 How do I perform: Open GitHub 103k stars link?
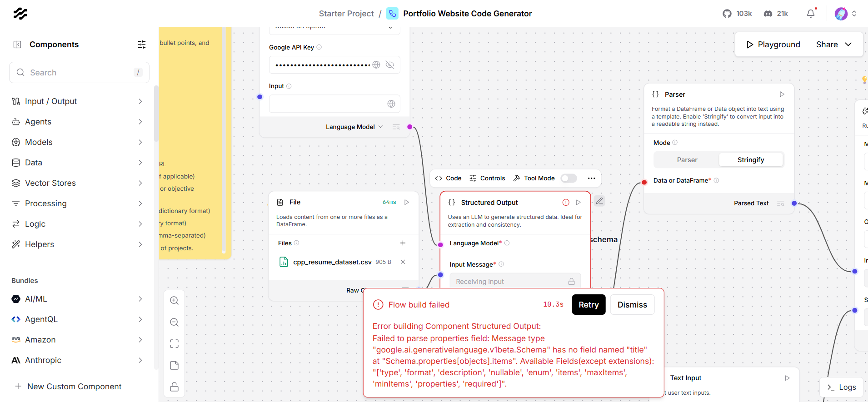[x=737, y=14]
